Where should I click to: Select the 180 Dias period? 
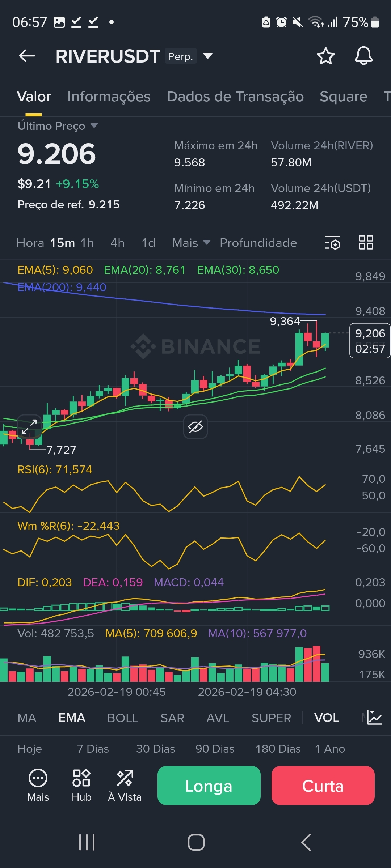(x=278, y=749)
